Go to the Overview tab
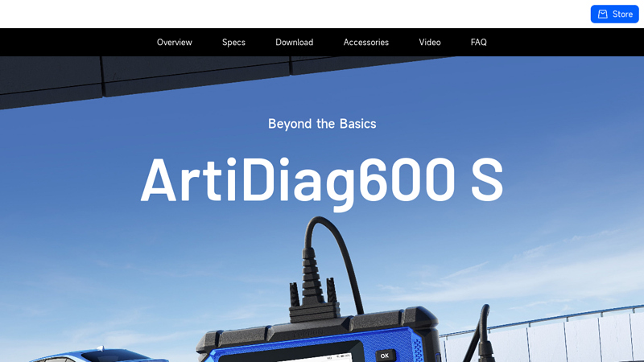Viewport: 644px width, 362px height. click(174, 43)
